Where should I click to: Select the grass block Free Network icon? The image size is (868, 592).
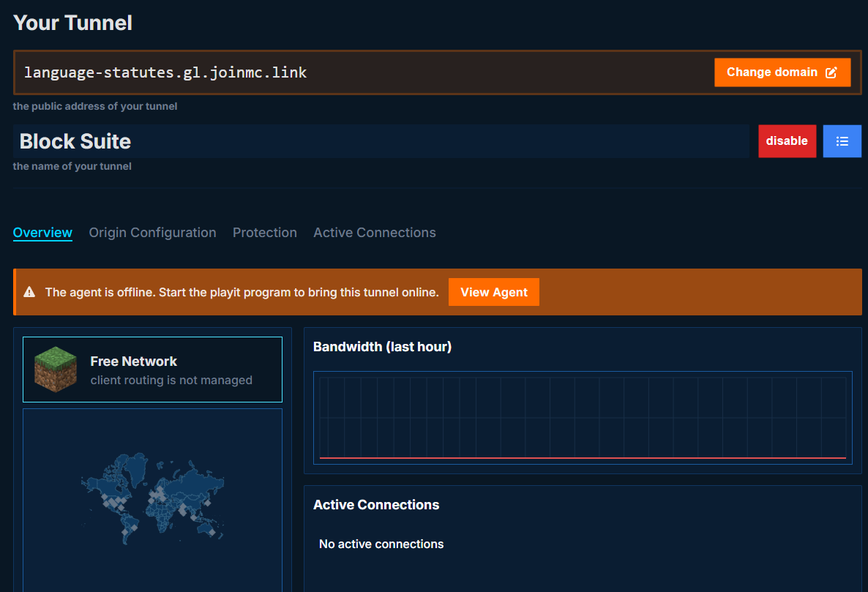pyautogui.click(x=55, y=369)
